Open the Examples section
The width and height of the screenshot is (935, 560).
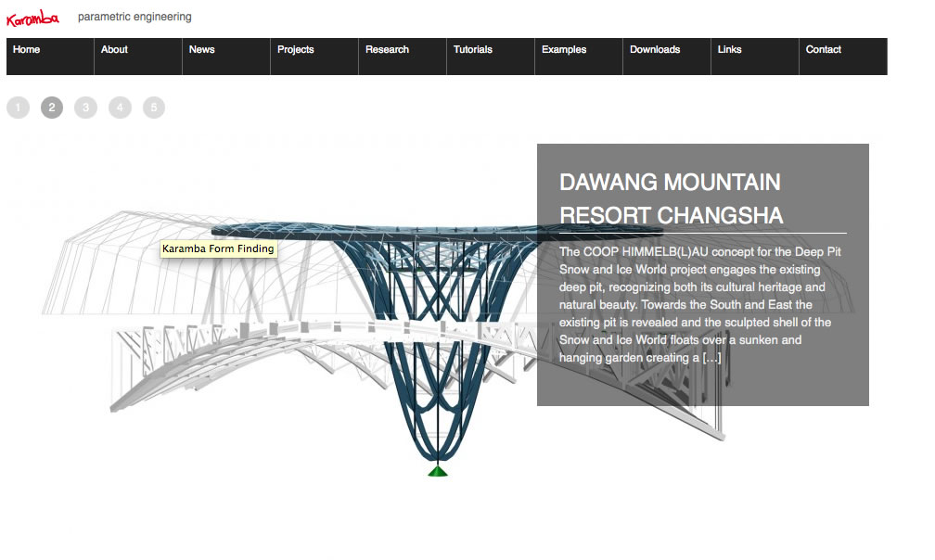[x=564, y=50]
